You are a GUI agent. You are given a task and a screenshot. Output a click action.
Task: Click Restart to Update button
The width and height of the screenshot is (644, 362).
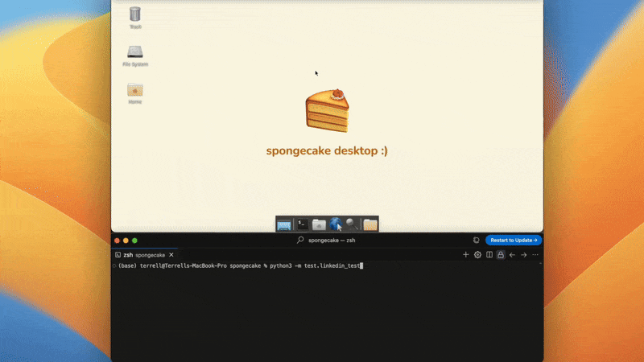point(514,240)
